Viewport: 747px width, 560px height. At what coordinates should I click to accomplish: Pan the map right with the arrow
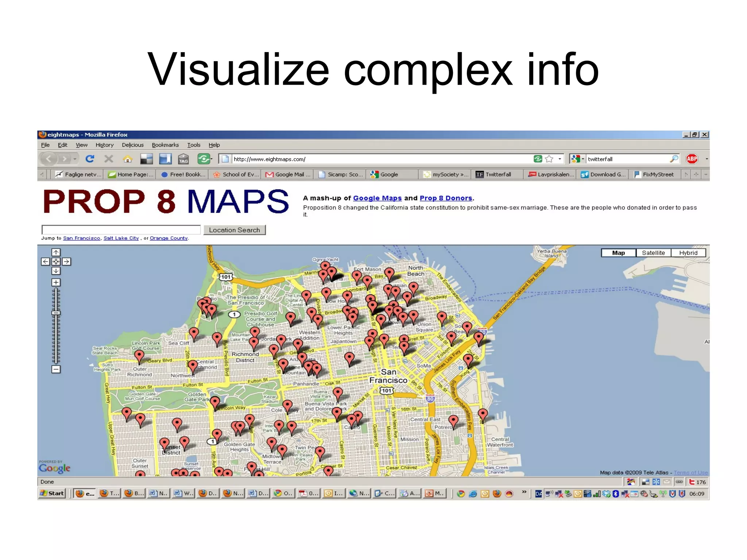pyautogui.click(x=66, y=261)
